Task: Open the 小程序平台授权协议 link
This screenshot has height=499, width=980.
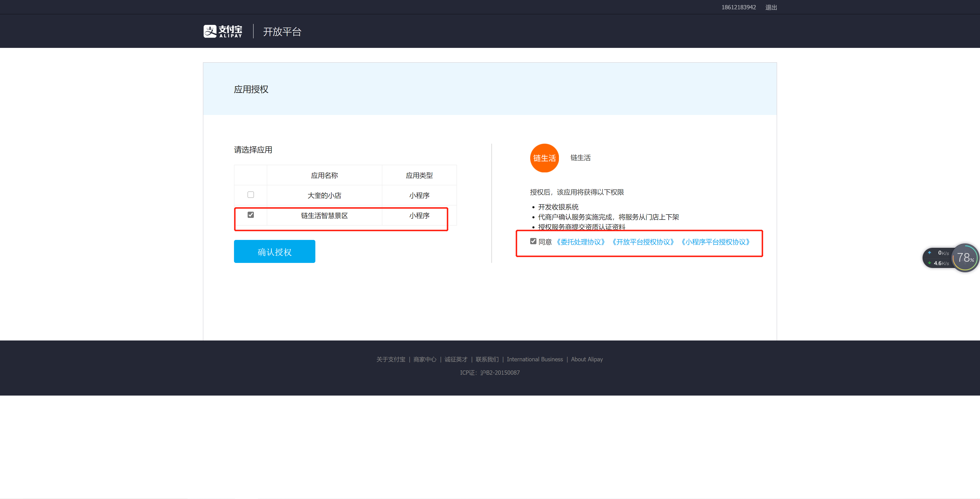Action: point(715,242)
